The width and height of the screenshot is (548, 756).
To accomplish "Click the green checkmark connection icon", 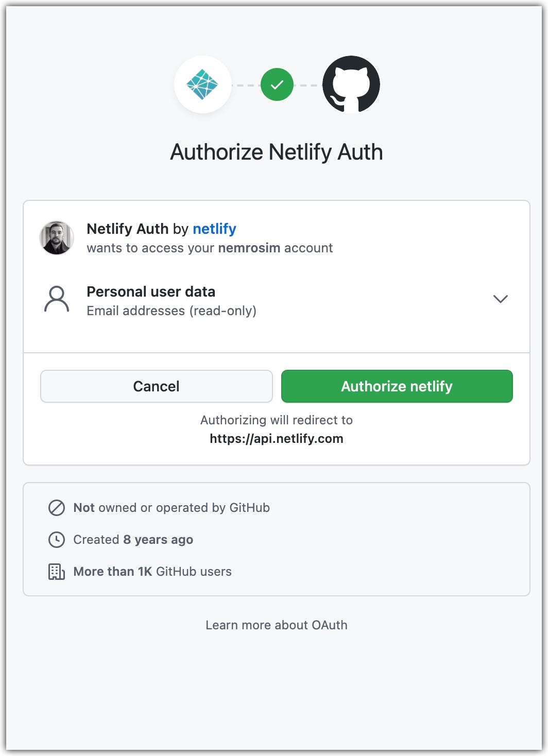I will (277, 84).
